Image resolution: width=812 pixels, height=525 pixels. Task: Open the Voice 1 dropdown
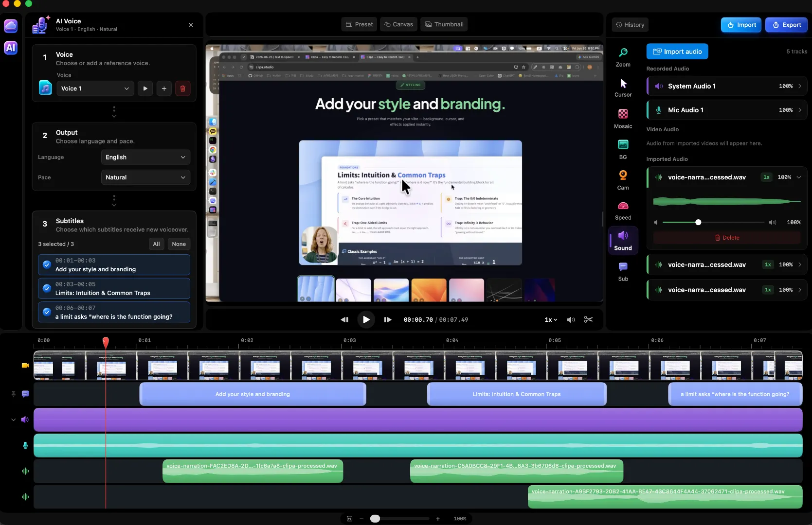coord(95,88)
